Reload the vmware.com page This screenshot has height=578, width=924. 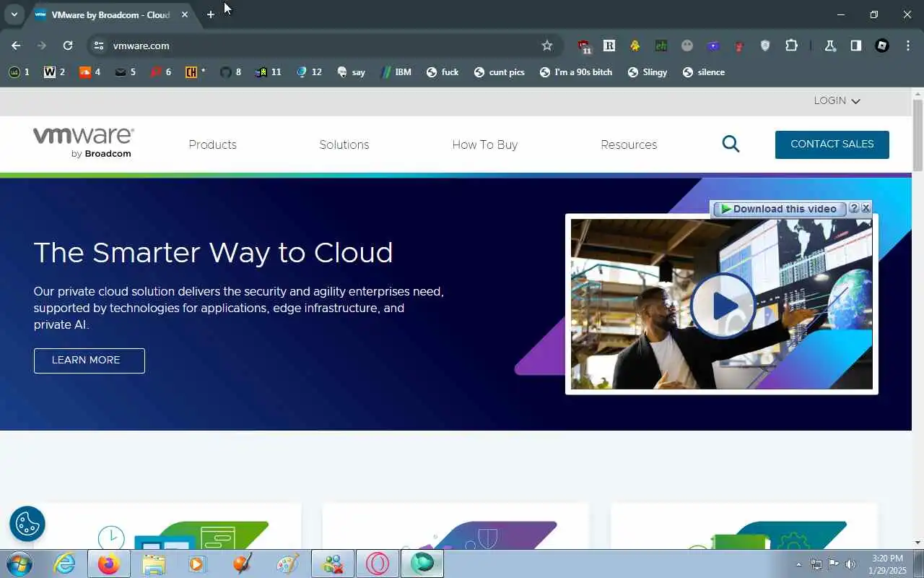pos(68,46)
